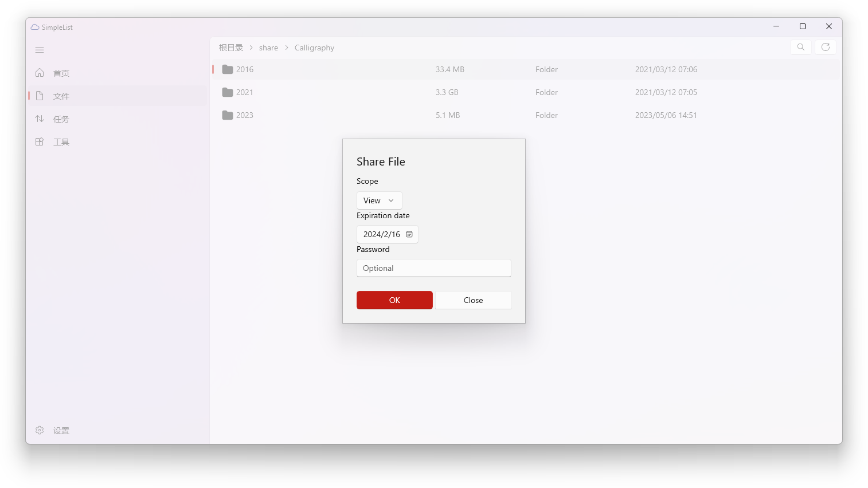Go to 根目录 in breadcrumb
Image resolution: width=868 pixels, height=488 pixels.
pos(231,48)
